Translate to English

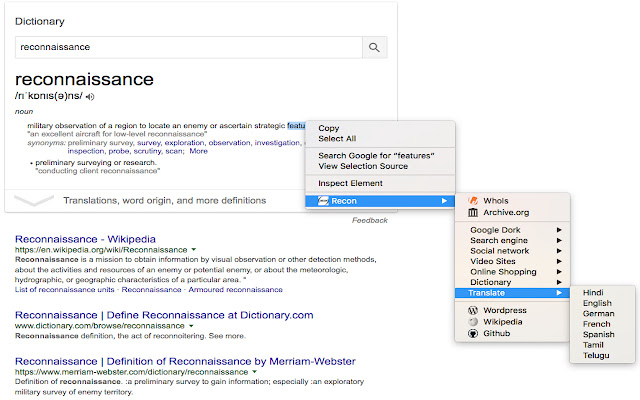(x=602, y=303)
